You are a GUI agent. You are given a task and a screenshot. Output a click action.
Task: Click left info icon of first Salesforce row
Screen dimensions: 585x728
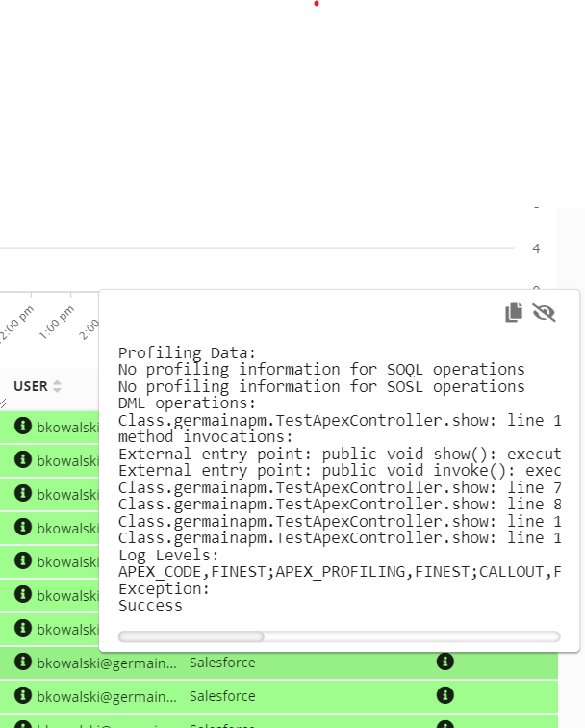[23, 663]
